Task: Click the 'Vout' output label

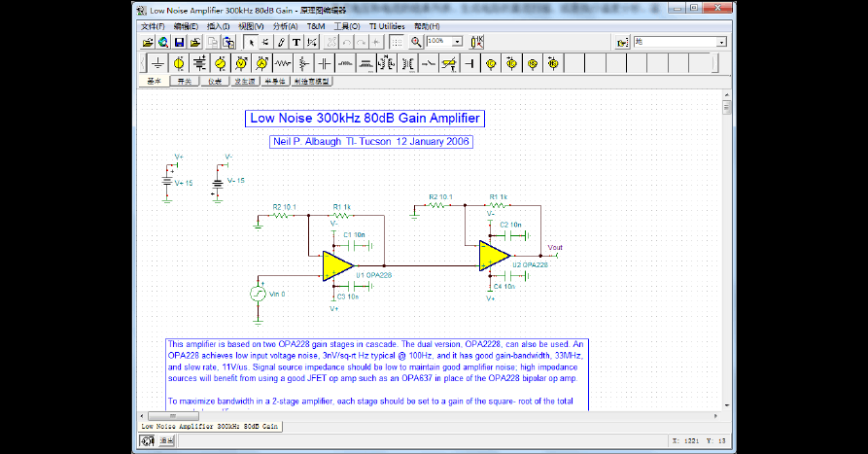Action: pos(555,248)
